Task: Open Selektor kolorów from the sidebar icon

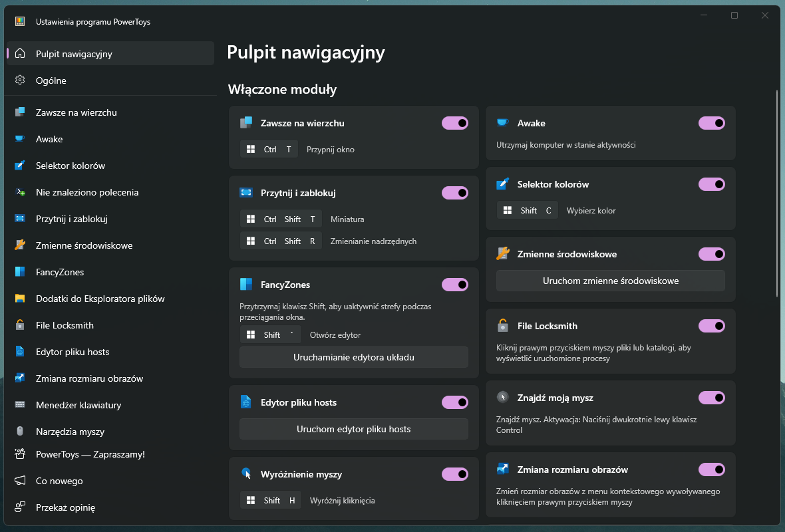Action: click(21, 166)
